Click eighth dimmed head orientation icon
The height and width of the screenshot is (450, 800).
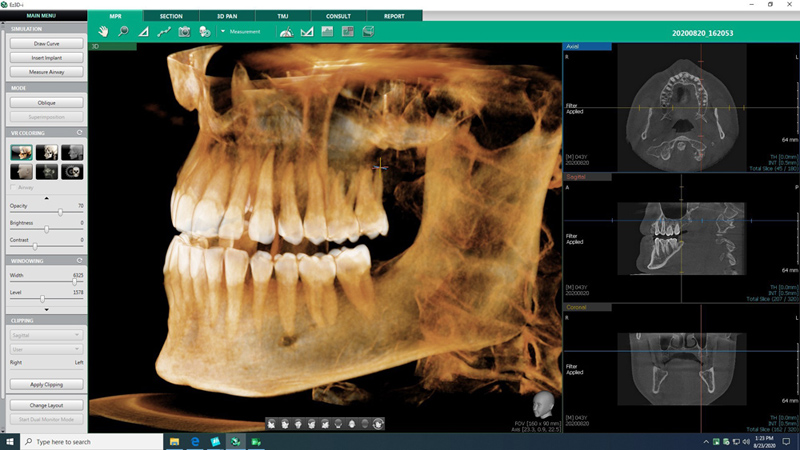[364, 424]
